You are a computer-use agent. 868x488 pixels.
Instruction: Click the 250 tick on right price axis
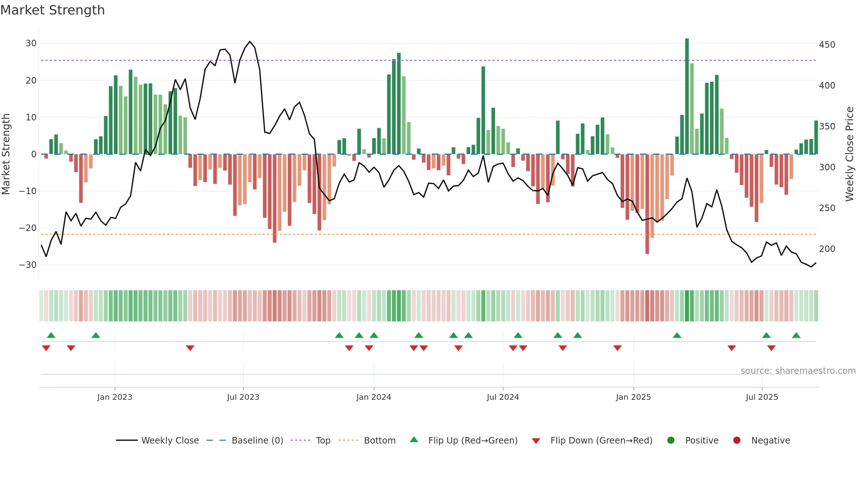(827, 208)
